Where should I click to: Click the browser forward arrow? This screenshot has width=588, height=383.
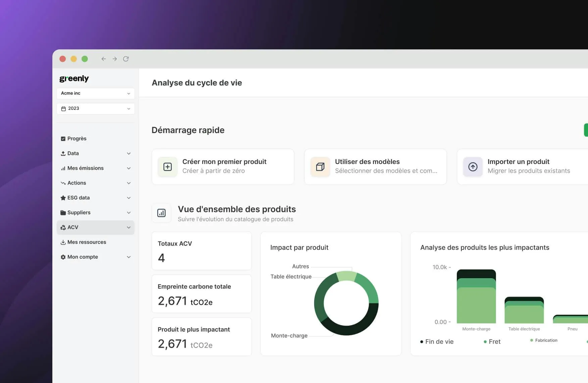pos(115,59)
